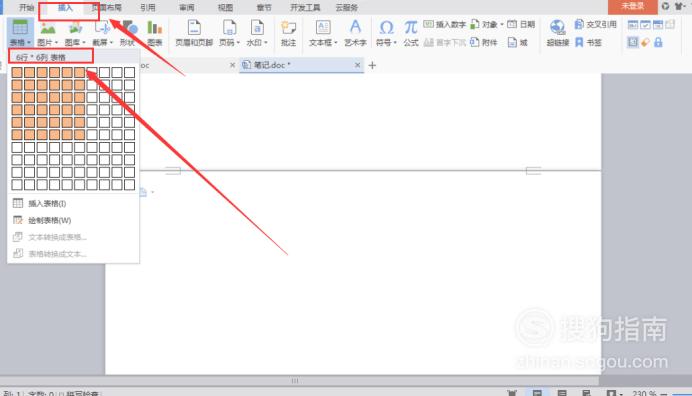Click the 符号 (Symbol) omega icon

pyautogui.click(x=386, y=28)
